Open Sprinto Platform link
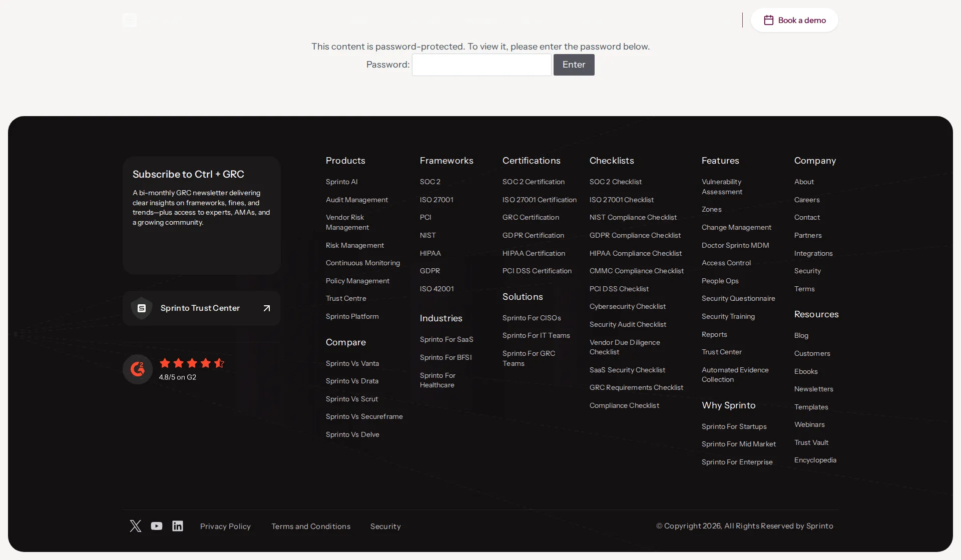The width and height of the screenshot is (961, 560). 352,316
